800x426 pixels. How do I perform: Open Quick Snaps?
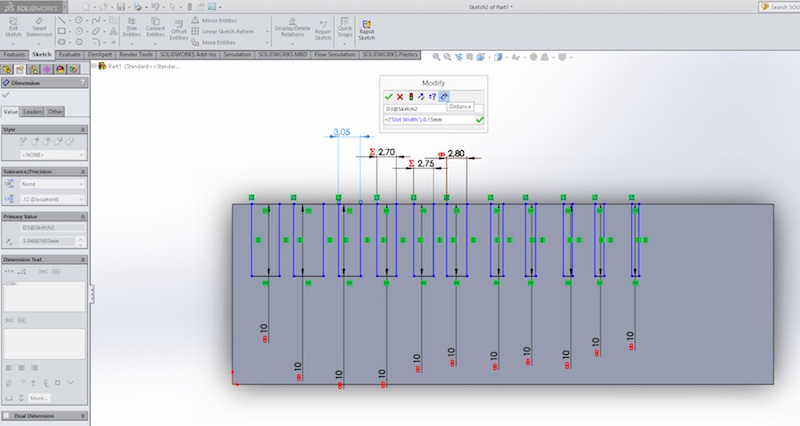[345, 27]
